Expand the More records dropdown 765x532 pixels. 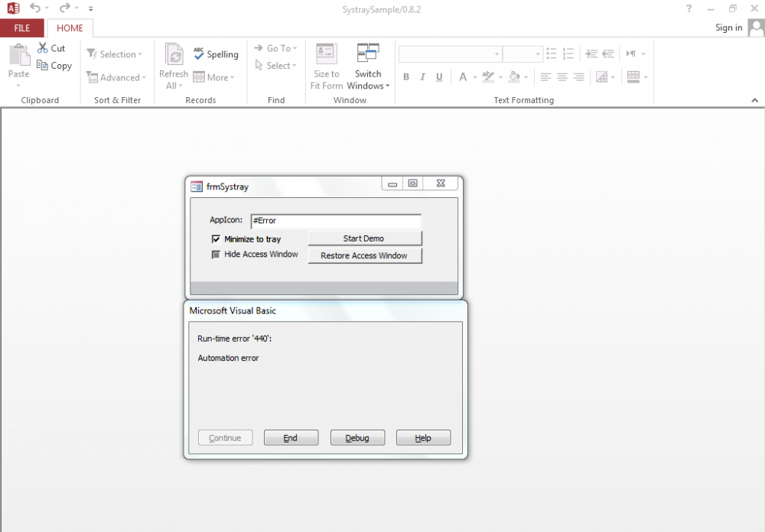point(213,77)
